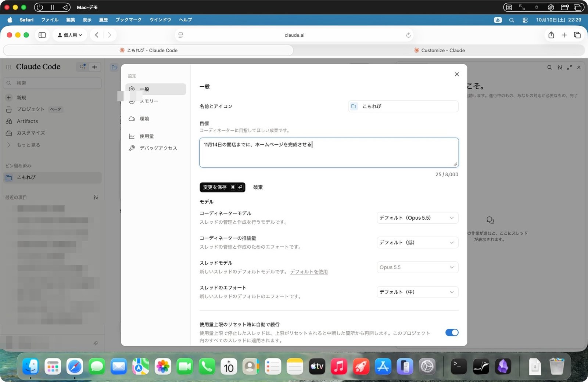
Task: Open the 個人用 profile dropdown in Safari
Action: (70, 35)
